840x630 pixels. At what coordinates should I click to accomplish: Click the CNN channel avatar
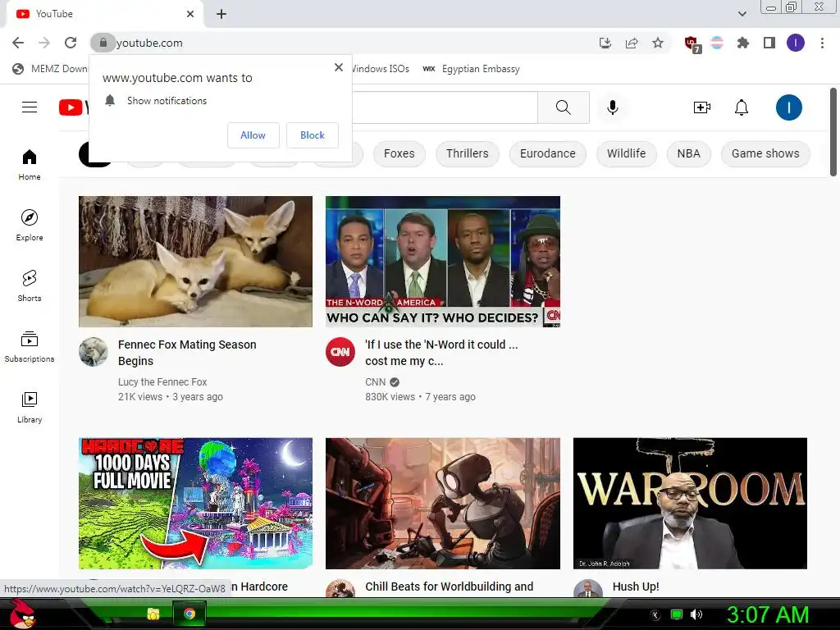click(340, 352)
